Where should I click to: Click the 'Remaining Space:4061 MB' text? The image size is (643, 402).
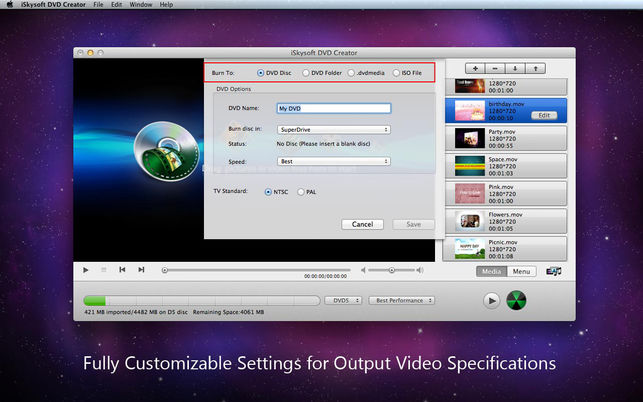228,312
